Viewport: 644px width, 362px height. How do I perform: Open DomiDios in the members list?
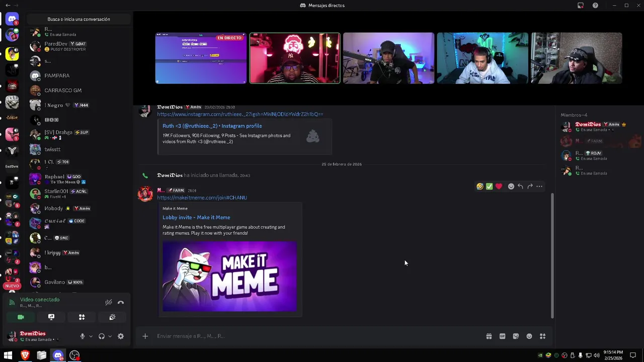pyautogui.click(x=599, y=127)
